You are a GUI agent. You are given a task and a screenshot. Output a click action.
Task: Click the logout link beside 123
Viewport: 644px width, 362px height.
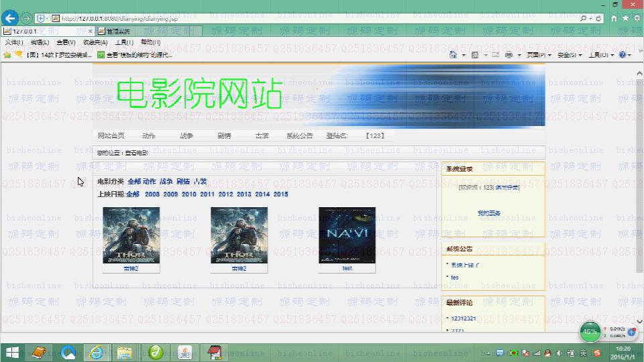click(507, 188)
